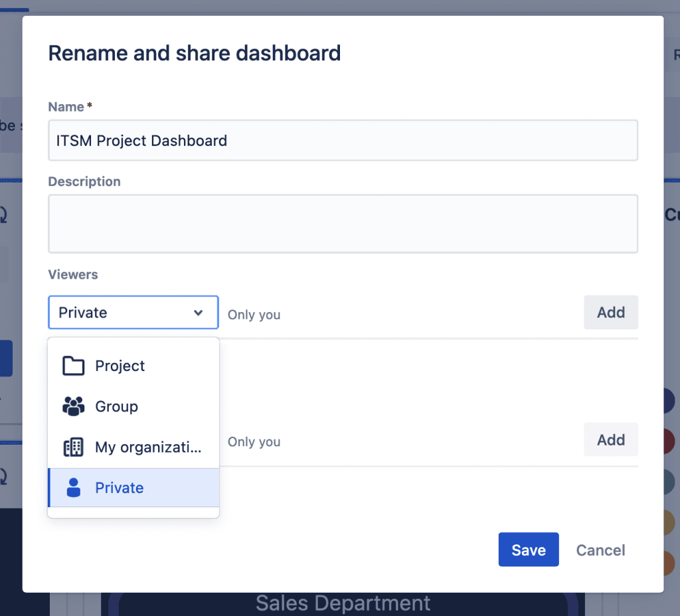Viewport: 680px width, 616px height.
Task: Focus the empty Description text box
Action: point(343,224)
